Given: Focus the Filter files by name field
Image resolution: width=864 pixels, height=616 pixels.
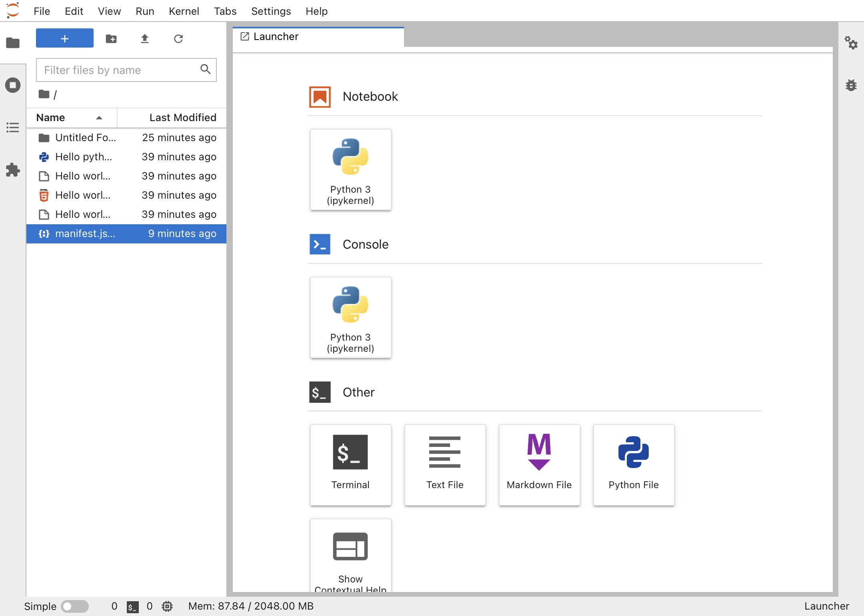Looking at the screenshot, I should [126, 70].
